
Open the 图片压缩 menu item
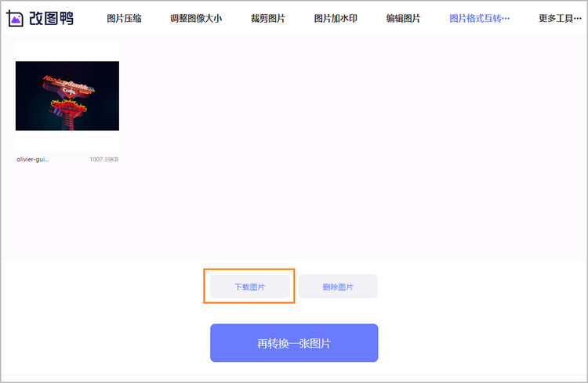pyautogui.click(x=124, y=18)
